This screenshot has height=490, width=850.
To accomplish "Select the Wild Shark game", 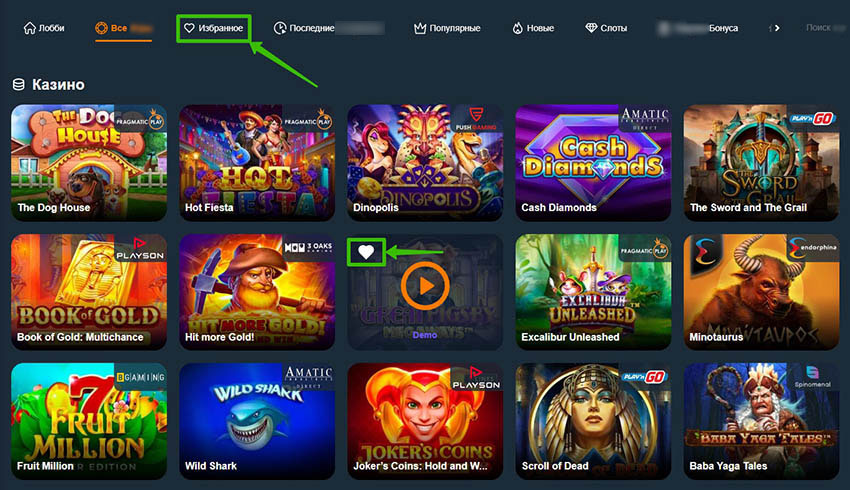I will pos(257,421).
